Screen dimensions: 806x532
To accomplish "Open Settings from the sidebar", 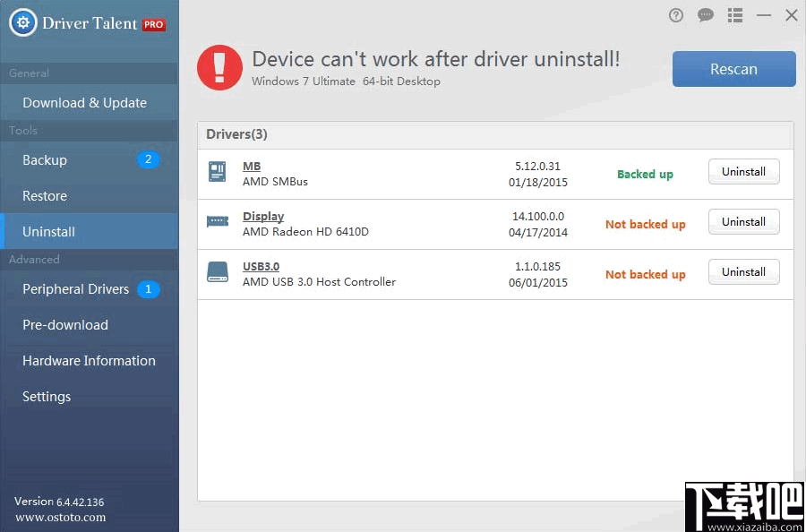I will pos(47,397).
